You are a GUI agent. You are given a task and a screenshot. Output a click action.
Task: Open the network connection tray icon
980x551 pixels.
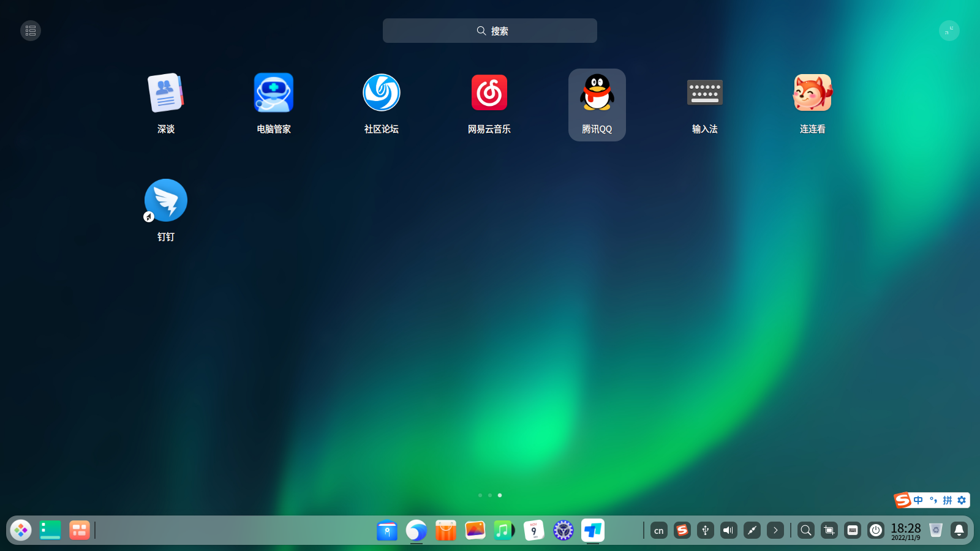pos(752,530)
